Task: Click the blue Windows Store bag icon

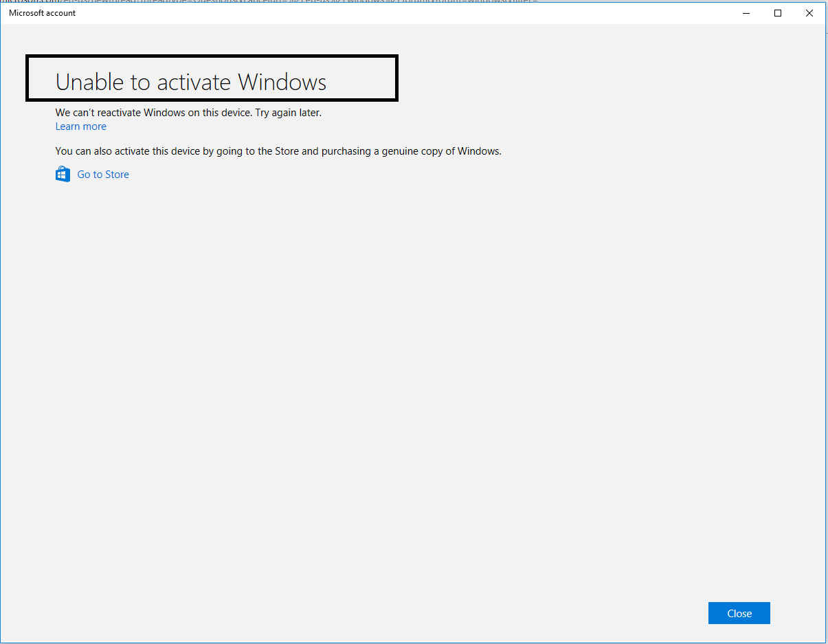Action: (63, 174)
